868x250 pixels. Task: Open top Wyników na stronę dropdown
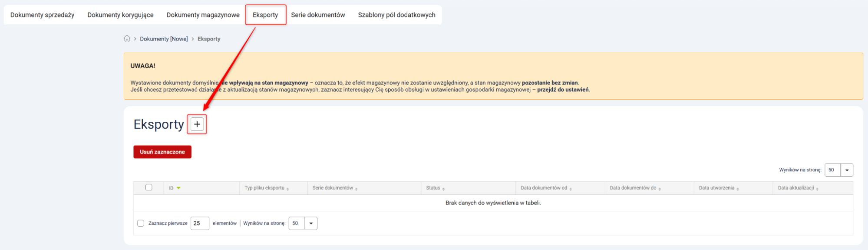pyautogui.click(x=846, y=170)
